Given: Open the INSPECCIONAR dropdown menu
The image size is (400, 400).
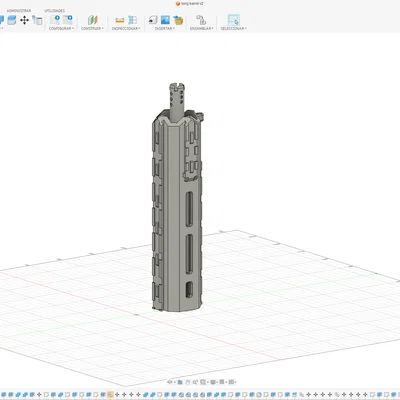Looking at the screenshot, I should tap(126, 29).
